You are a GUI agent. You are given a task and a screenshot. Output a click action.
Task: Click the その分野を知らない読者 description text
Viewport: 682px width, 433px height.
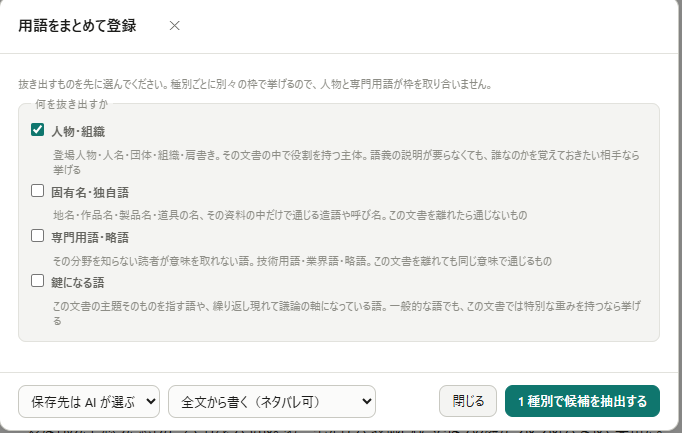coord(302,261)
